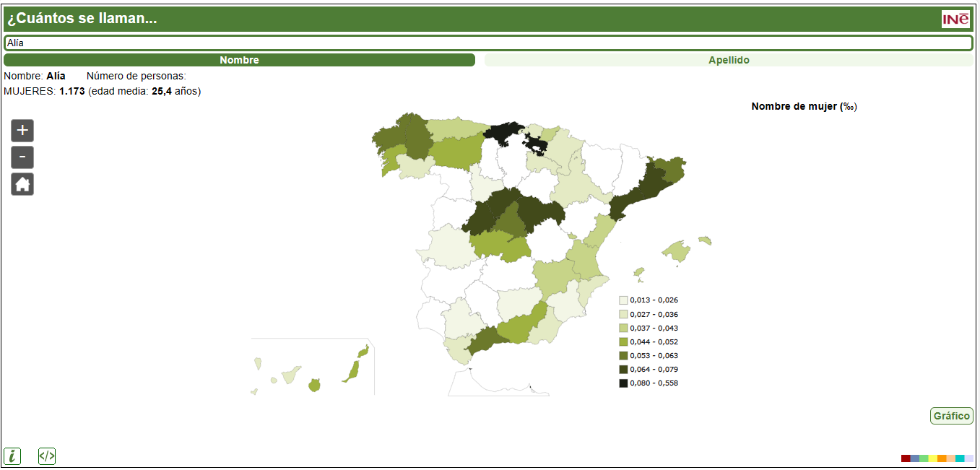Select the Nombre tab
Image resolution: width=980 pixels, height=470 pixels.
[239, 60]
